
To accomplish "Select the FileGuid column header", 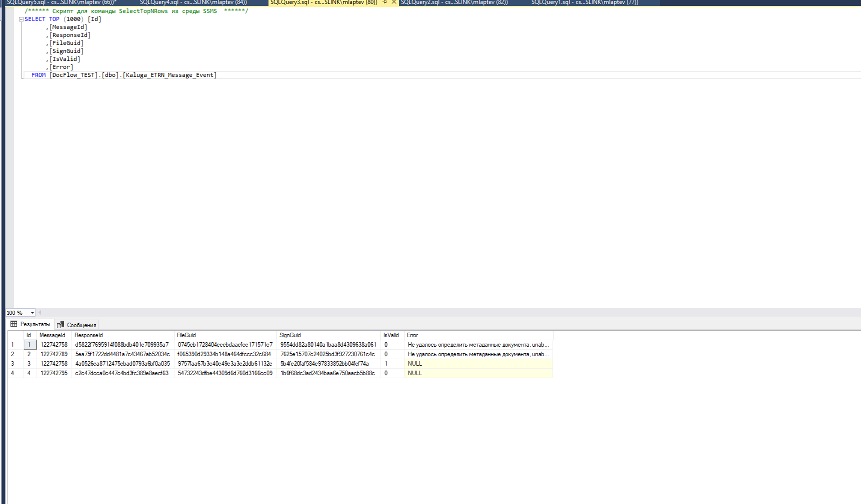I will click(225, 335).
